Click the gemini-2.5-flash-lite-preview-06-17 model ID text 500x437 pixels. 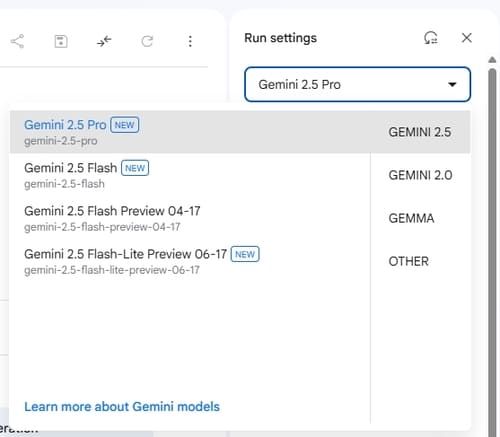coord(112,270)
